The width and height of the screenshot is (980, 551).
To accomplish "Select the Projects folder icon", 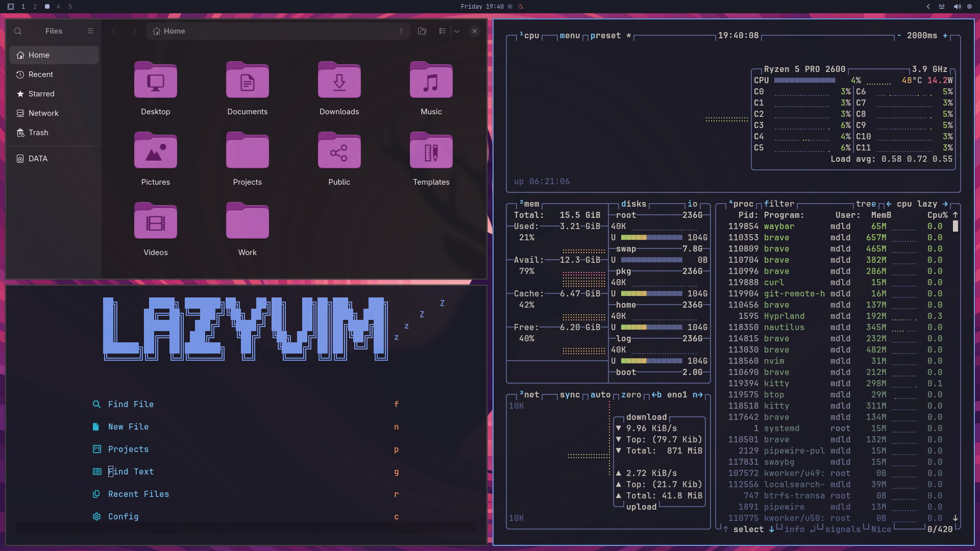I will (248, 151).
